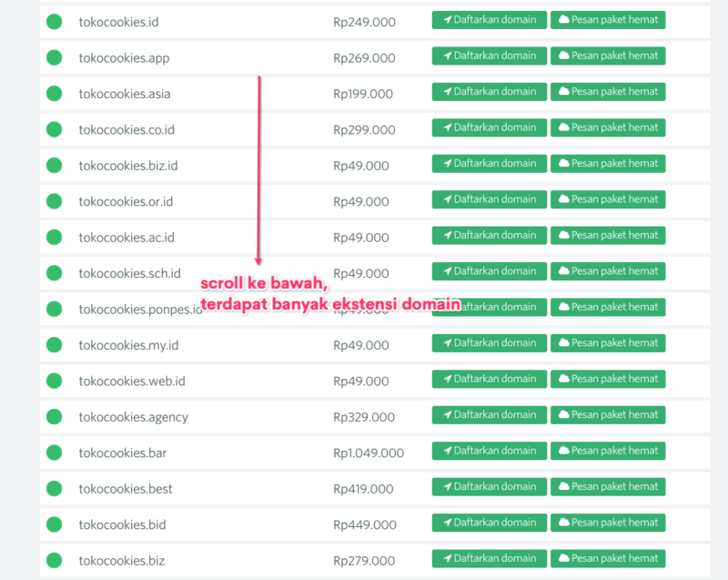
Task: Click the green availability dot beside tokocookies.co.id
Action: 55,127
